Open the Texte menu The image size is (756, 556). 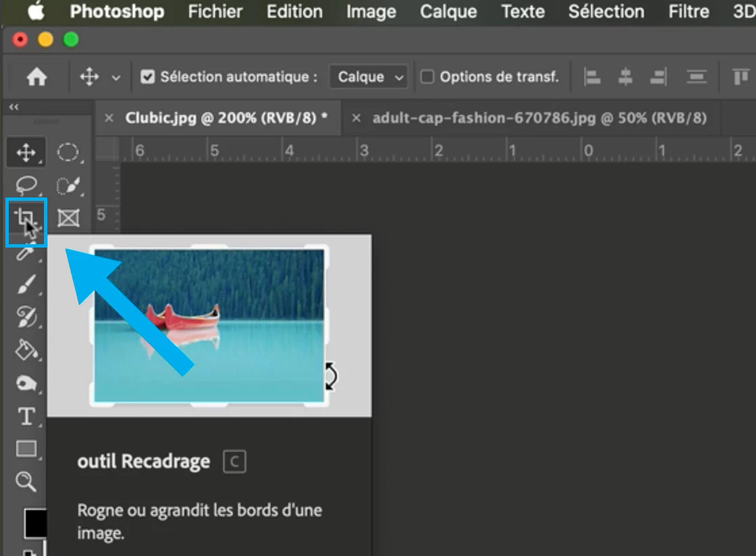point(523,11)
